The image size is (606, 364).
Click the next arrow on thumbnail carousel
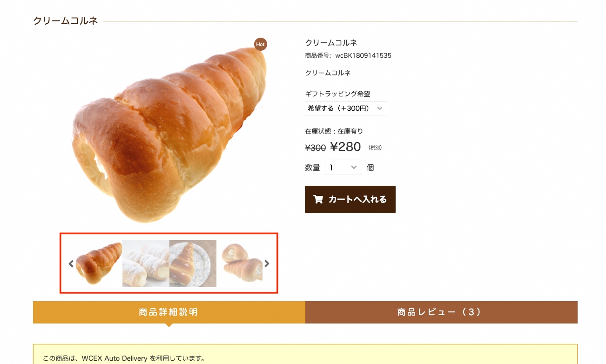tap(267, 263)
